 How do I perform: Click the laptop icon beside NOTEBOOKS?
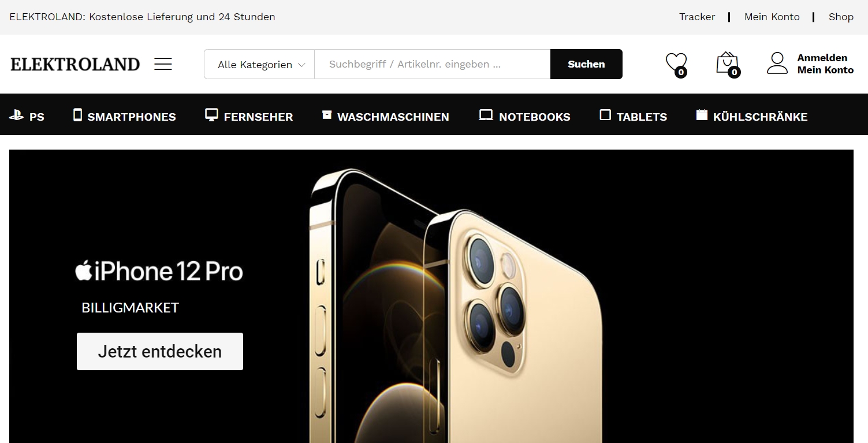(486, 115)
